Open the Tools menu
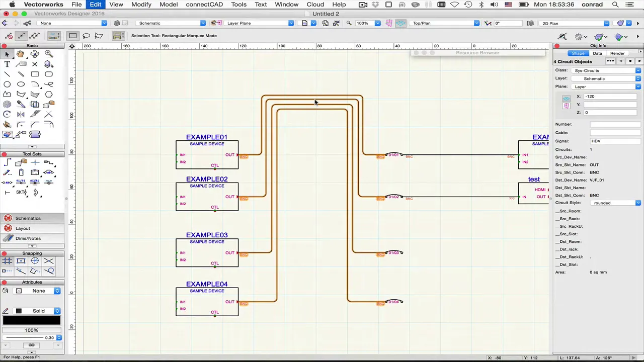 [x=239, y=5]
